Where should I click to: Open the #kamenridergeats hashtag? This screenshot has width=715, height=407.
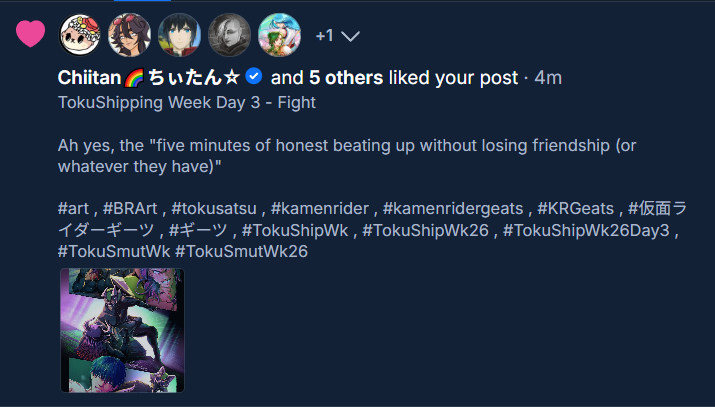click(x=449, y=208)
